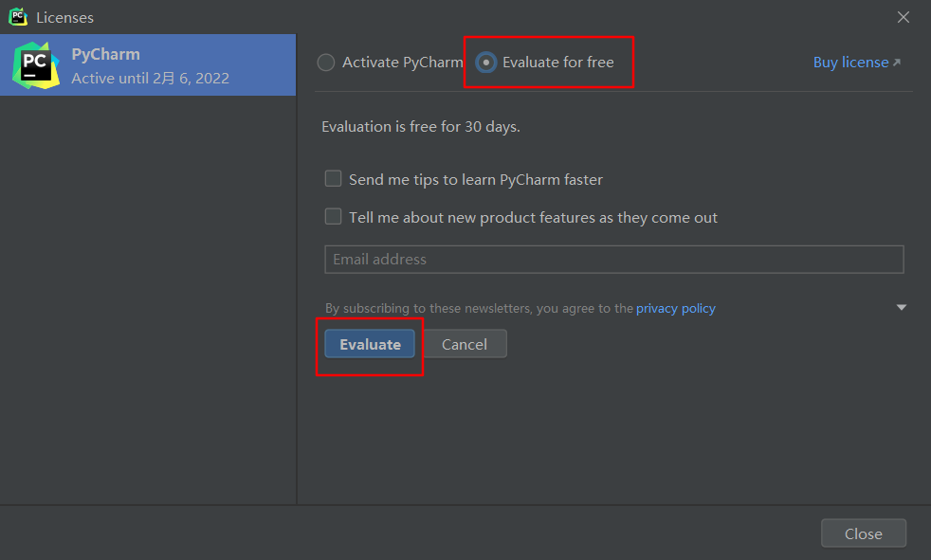Select the PyCharm product entry in sidebar
931x560 pixels.
[x=148, y=65]
